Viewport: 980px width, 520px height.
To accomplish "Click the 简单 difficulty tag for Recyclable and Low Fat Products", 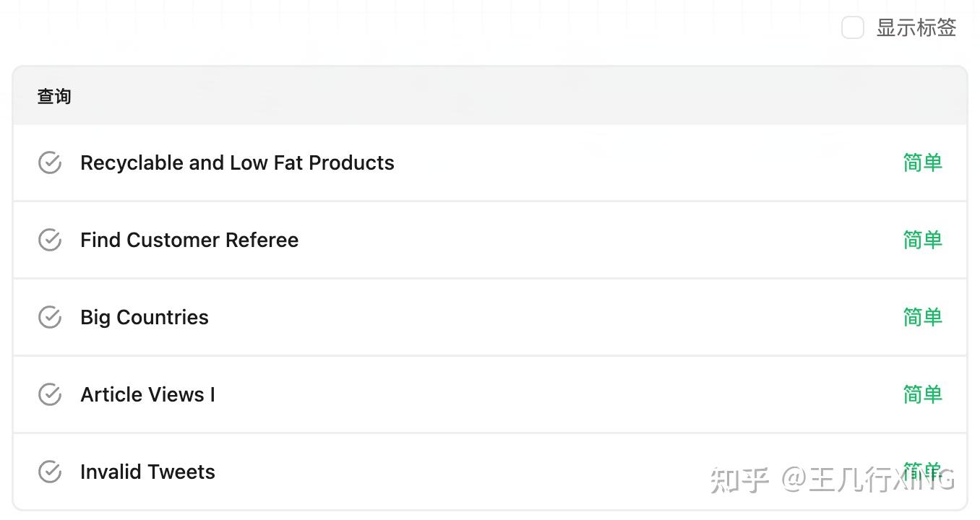I will (923, 162).
